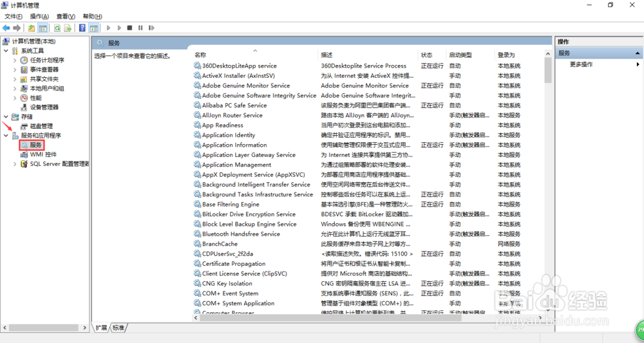Screen dimensions: 644x343
Task: Expand the 本地用户和组 node
Action: pyautogui.click(x=15, y=89)
